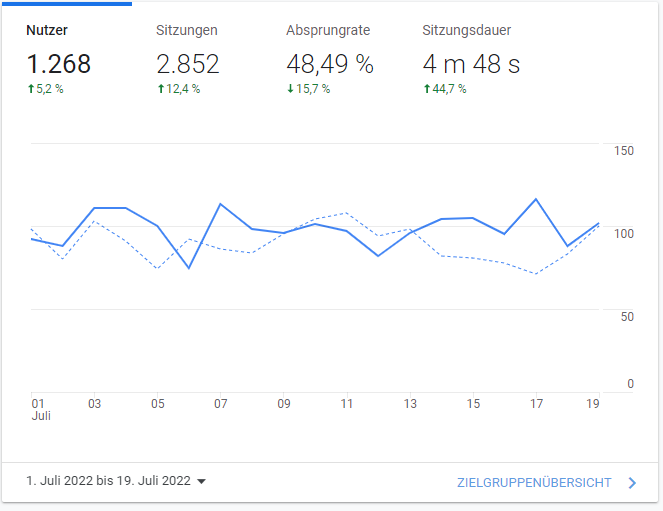Click the solid line peak at day 17
663x511 pixels.
coord(537,199)
